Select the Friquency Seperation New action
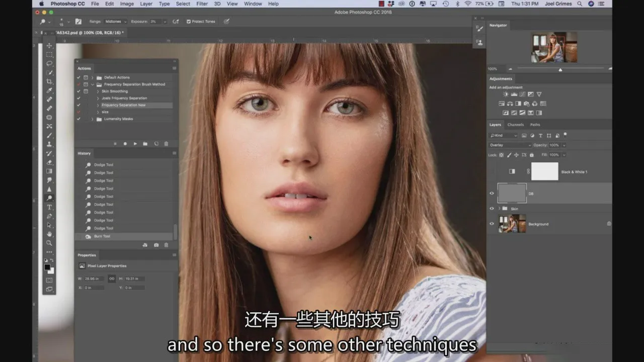Image resolution: width=644 pixels, height=362 pixels. coord(124,105)
